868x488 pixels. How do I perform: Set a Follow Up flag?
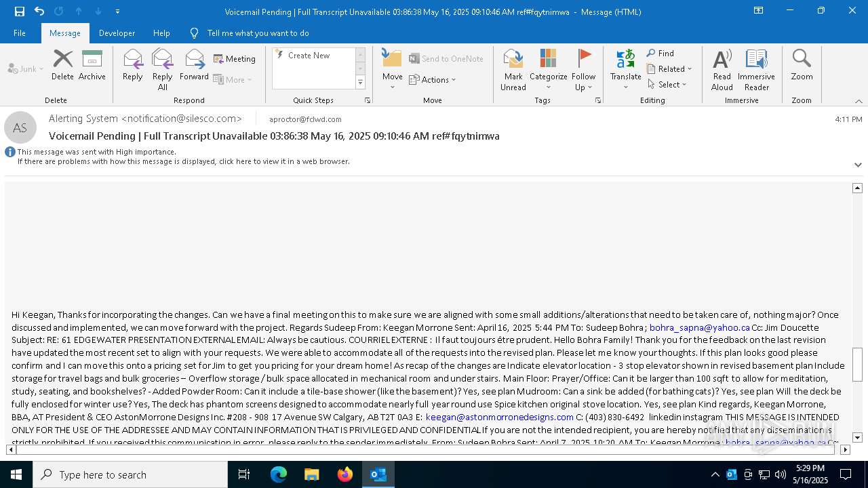tap(584, 70)
